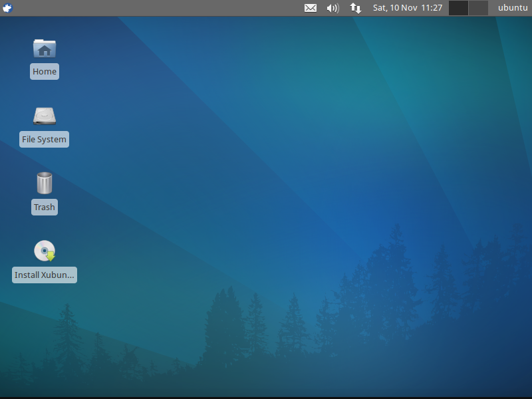532x399 pixels.
Task: Click the Install Xubun... text label
Action: [x=45, y=275]
